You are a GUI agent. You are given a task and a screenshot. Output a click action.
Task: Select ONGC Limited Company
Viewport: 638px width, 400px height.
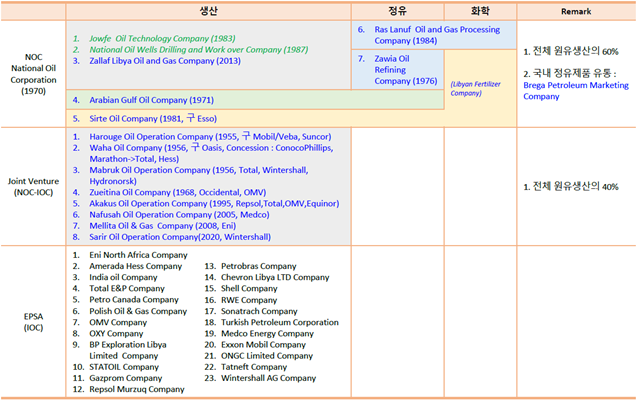267,356
